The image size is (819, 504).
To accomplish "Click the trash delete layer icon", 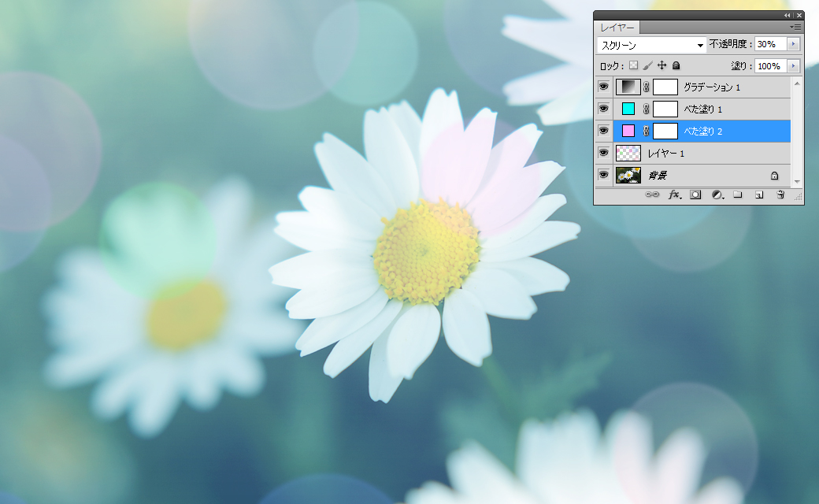I will pos(780,195).
